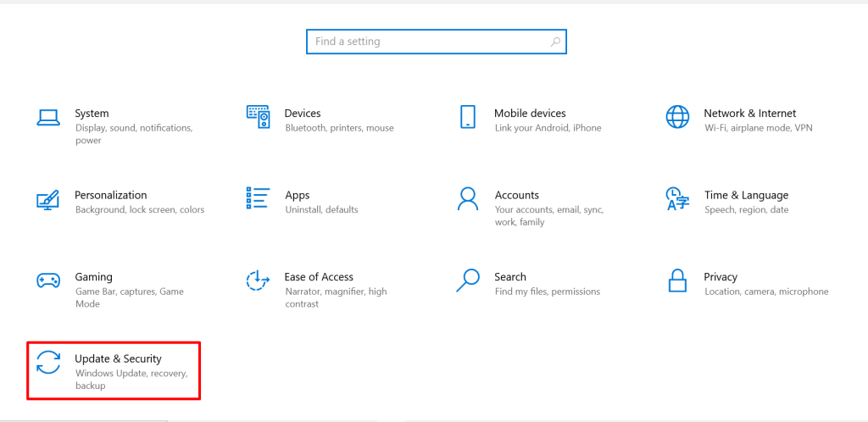
Task: Select the Network & Internet globe icon
Action: pos(677,117)
